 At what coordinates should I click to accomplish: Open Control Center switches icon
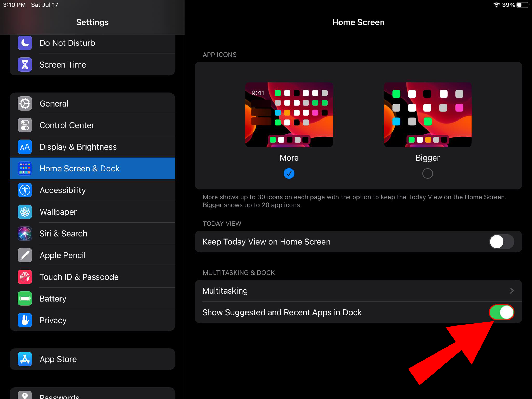(25, 125)
